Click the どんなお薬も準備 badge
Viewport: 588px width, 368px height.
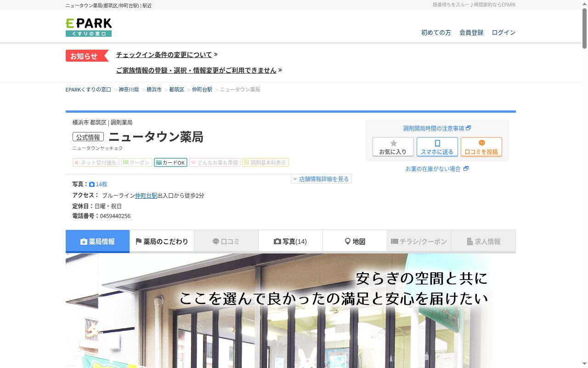click(x=215, y=162)
